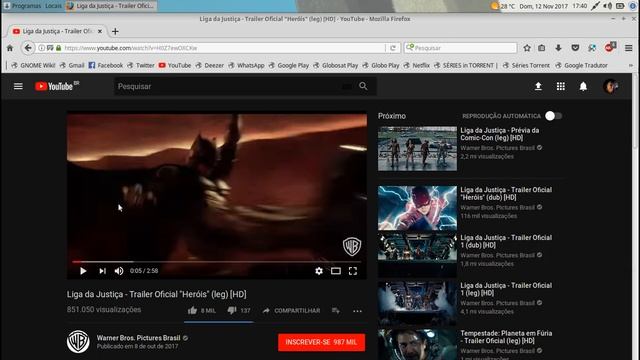Image resolution: width=640 pixels, height=360 pixels.
Task: Open YouTube hamburger guide menu
Action: click(x=18, y=86)
